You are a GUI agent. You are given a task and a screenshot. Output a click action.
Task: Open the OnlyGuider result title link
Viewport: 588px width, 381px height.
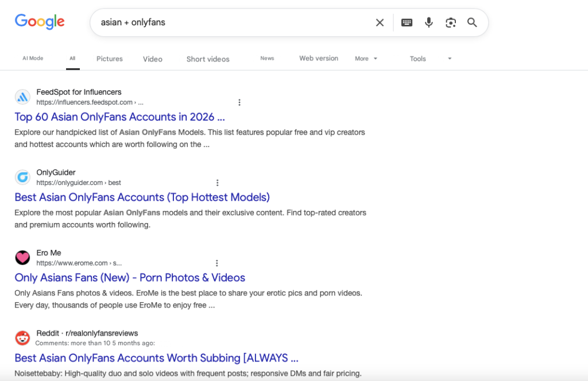point(142,197)
